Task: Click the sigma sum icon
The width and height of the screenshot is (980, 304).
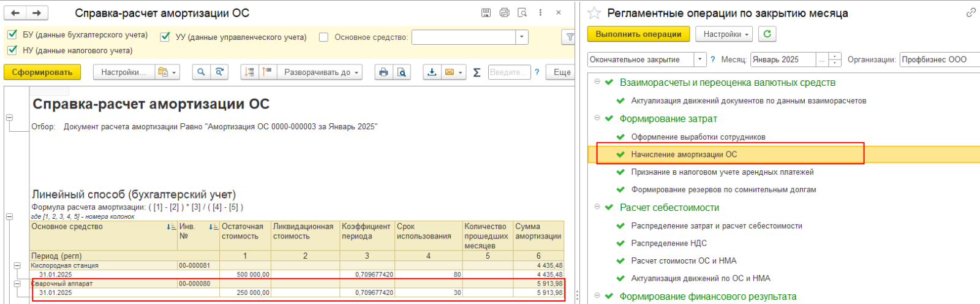Action: pos(477,72)
